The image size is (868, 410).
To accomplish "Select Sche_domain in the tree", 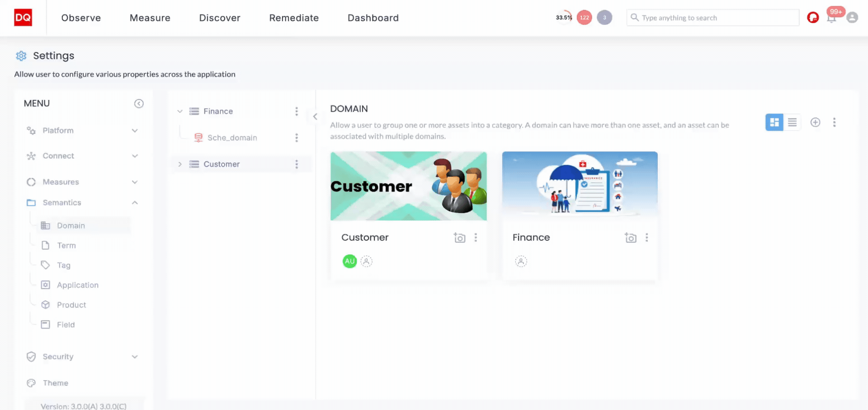I will [232, 138].
